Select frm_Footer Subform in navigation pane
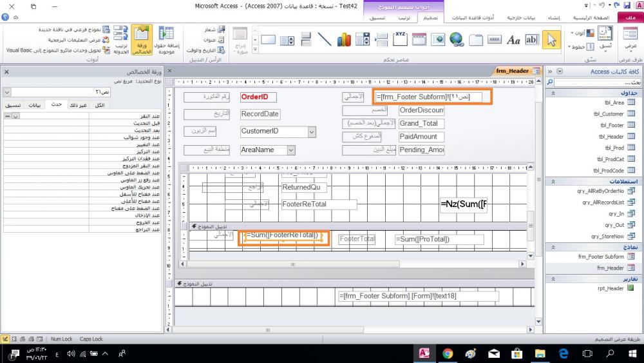Image resolution: width=644 pixels, height=363 pixels. [606, 257]
